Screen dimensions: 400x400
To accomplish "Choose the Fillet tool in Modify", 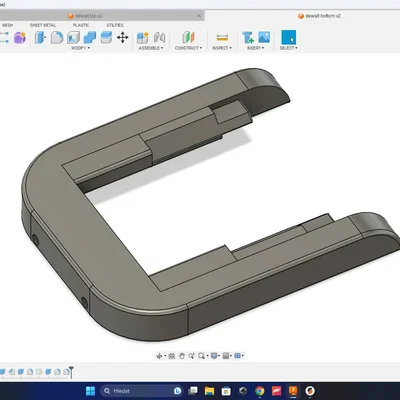I will pyautogui.click(x=57, y=37).
